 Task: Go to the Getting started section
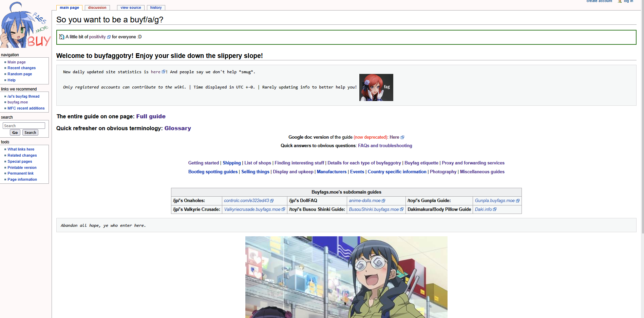[x=204, y=163]
